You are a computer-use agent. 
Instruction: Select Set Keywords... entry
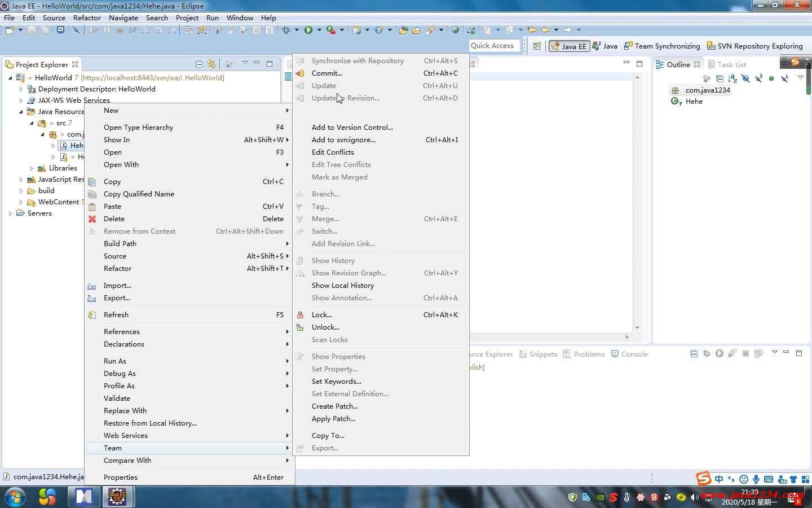click(x=381, y=382)
